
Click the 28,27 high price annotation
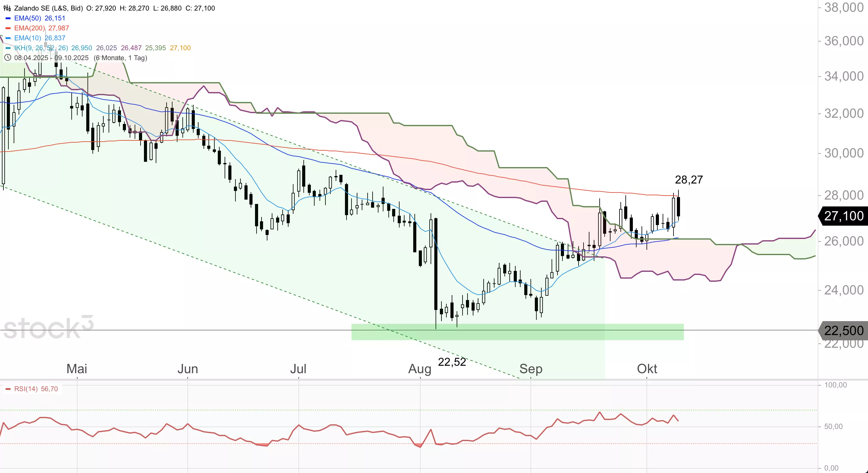point(689,180)
